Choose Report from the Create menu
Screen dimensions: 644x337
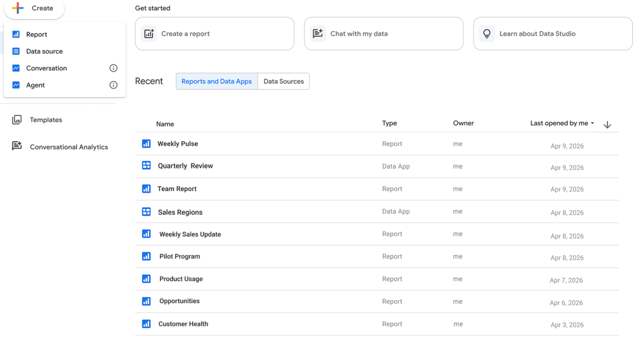pyautogui.click(x=64, y=34)
